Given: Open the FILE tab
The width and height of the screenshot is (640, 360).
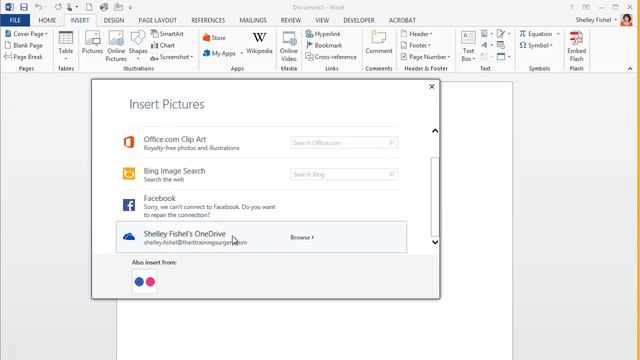Looking at the screenshot, I should [15, 20].
